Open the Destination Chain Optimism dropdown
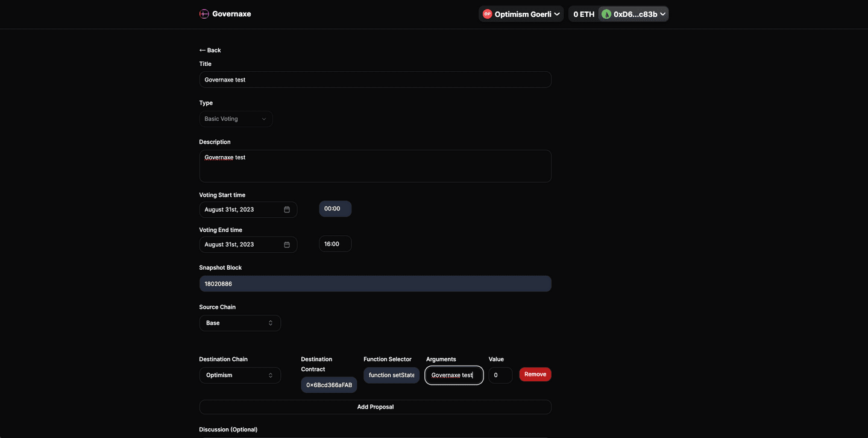The width and height of the screenshot is (868, 438). pyautogui.click(x=240, y=375)
